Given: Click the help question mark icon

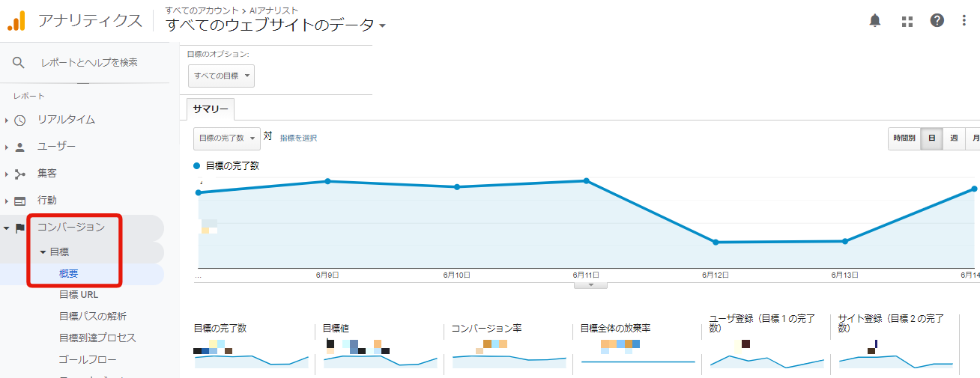Looking at the screenshot, I should (937, 21).
